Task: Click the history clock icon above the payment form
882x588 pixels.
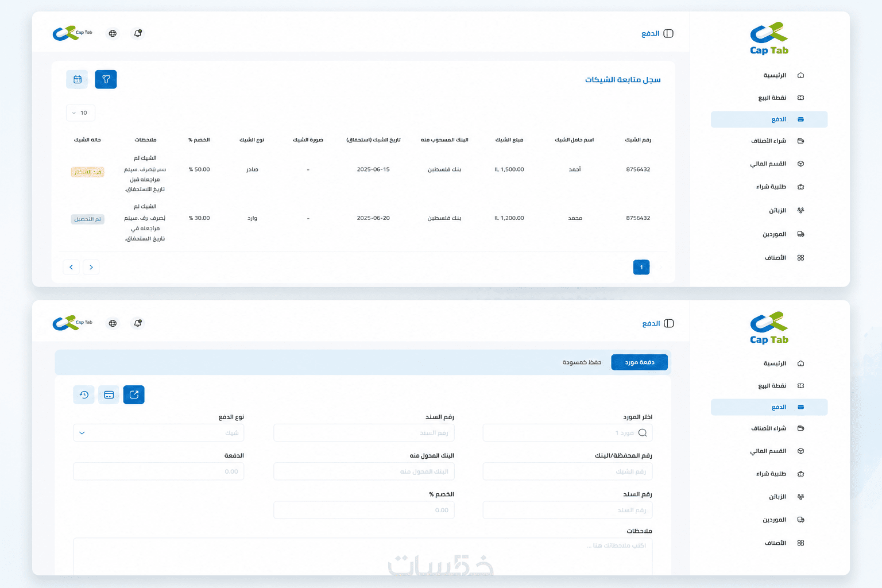Action: [x=84, y=394]
